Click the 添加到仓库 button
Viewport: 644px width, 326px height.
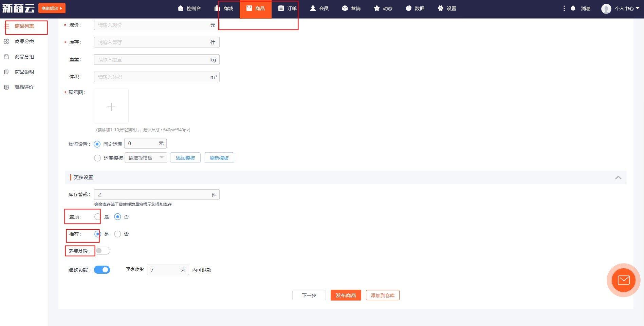click(383, 295)
